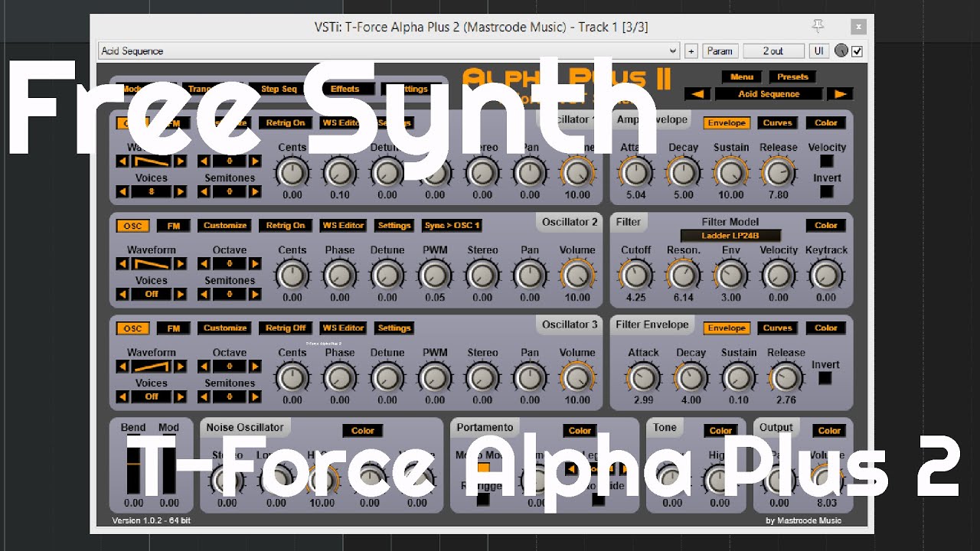Select Filter Envelope Curves tab
Viewport: 980px width, 551px height.
[x=777, y=328]
